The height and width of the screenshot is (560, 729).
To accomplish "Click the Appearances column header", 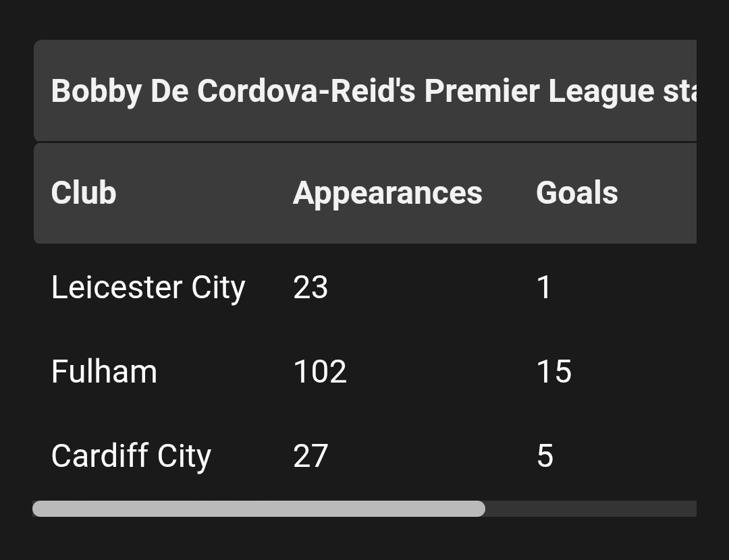I will tap(387, 193).
